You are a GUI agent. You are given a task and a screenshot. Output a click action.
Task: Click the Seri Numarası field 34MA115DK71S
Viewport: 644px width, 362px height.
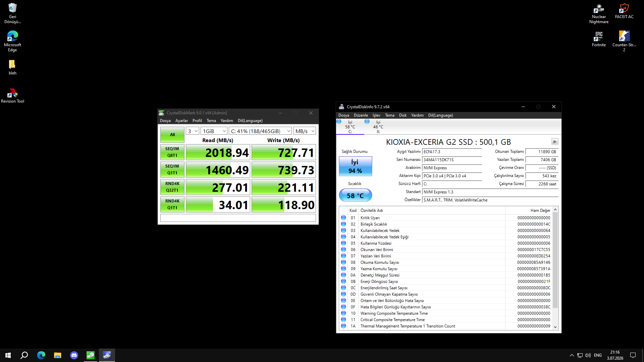(x=452, y=160)
